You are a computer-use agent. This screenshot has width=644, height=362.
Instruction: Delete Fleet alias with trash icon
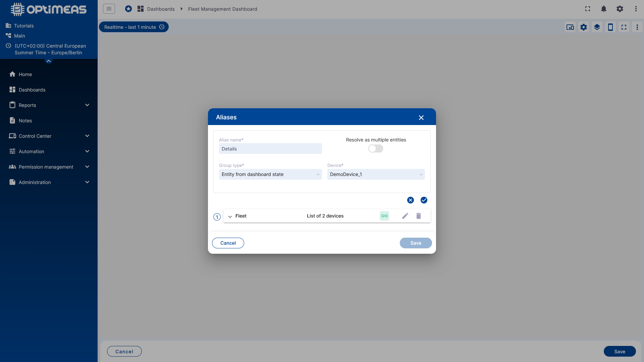coord(419,216)
